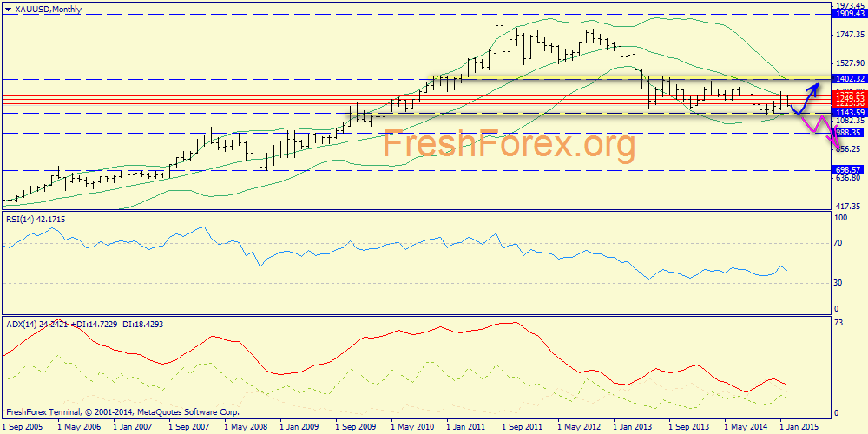Screen dimensions: 868x434
Task: Click the 888.35 price level label
Action: coord(848,133)
